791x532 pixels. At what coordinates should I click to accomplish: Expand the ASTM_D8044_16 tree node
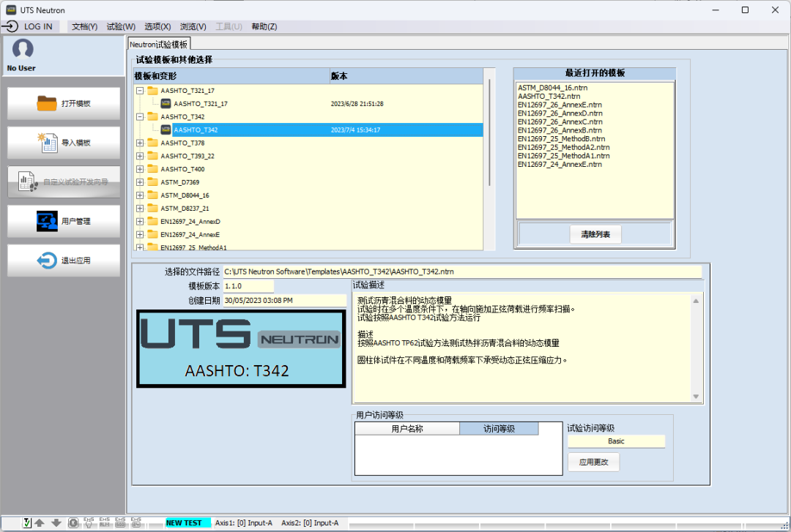point(140,195)
